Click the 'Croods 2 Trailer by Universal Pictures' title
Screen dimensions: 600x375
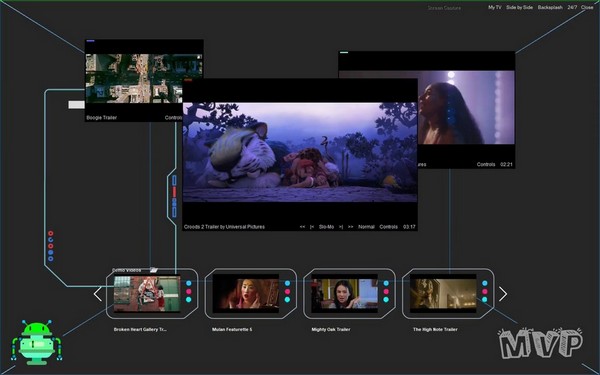[224, 227]
